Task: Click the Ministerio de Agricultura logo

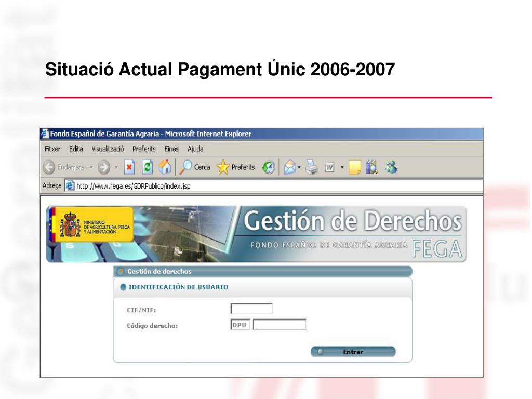Action: tap(91, 224)
